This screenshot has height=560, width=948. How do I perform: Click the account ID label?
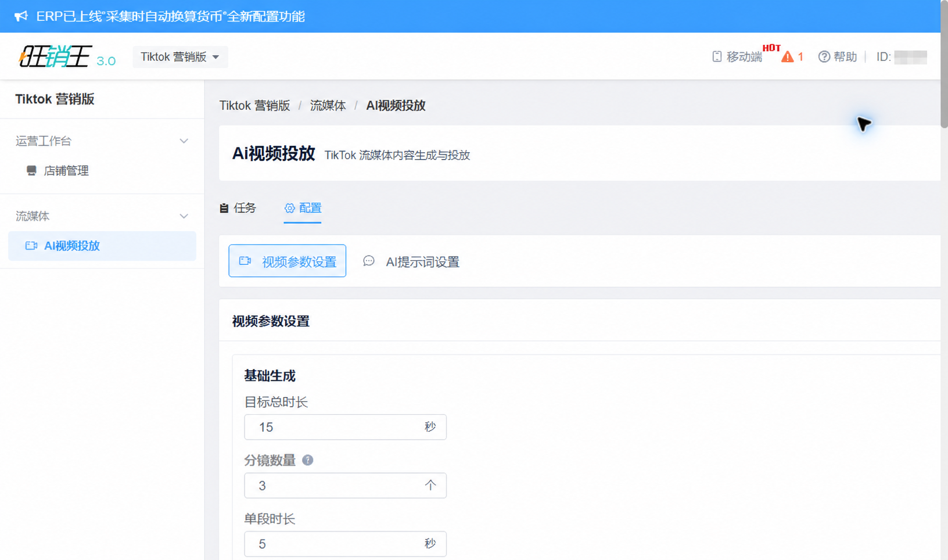883,57
